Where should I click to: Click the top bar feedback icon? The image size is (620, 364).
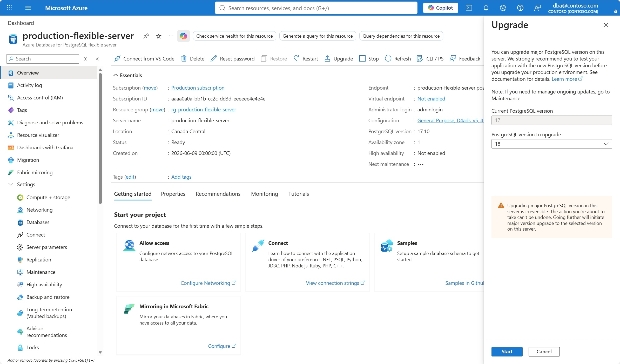click(537, 8)
